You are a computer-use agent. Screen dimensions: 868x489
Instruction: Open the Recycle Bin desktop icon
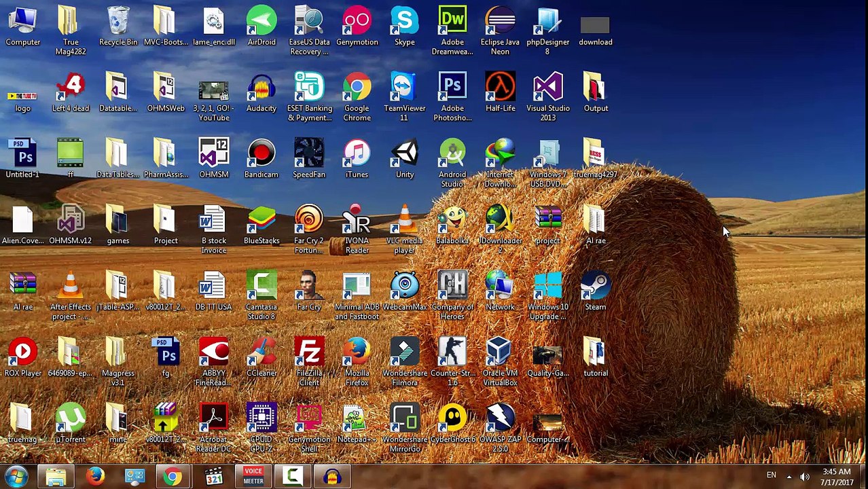[118, 27]
